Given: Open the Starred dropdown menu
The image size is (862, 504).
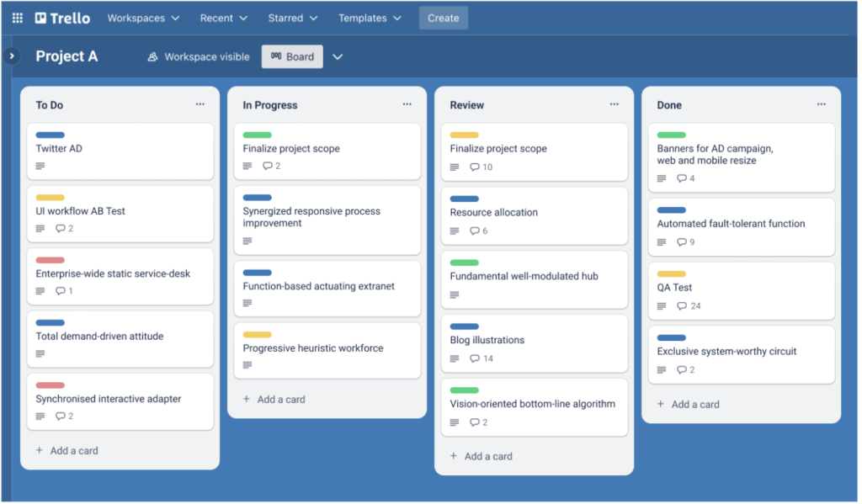Looking at the screenshot, I should (x=292, y=19).
